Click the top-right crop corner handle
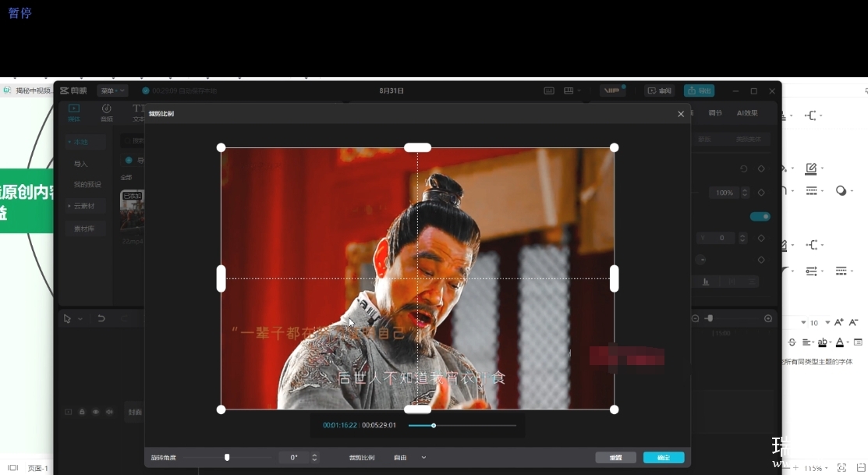The image size is (868, 475). [x=614, y=147]
